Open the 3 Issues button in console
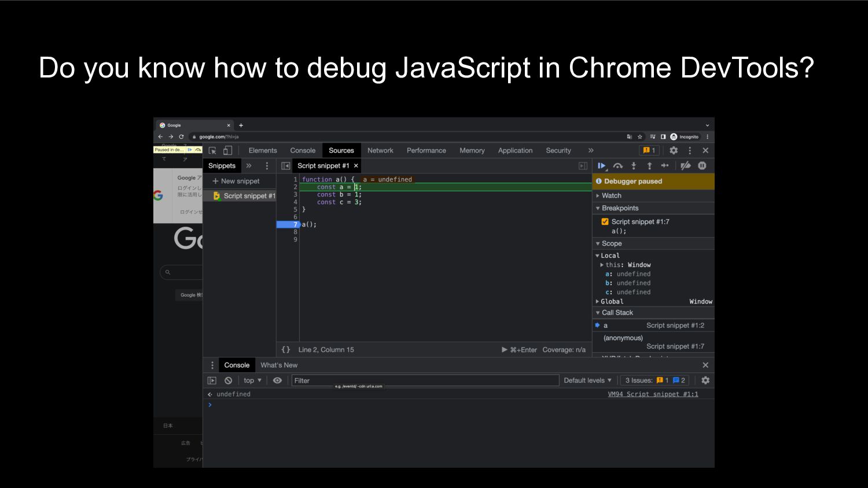The height and width of the screenshot is (488, 868). (x=655, y=380)
